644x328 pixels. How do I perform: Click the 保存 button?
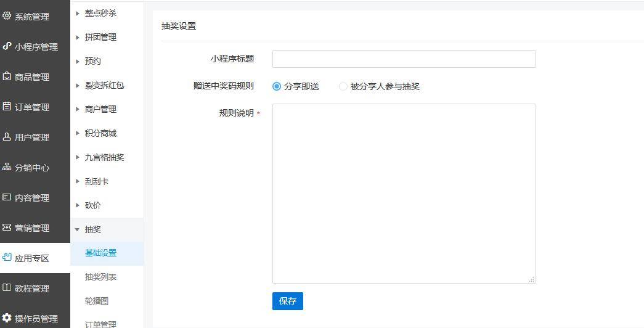click(x=288, y=301)
